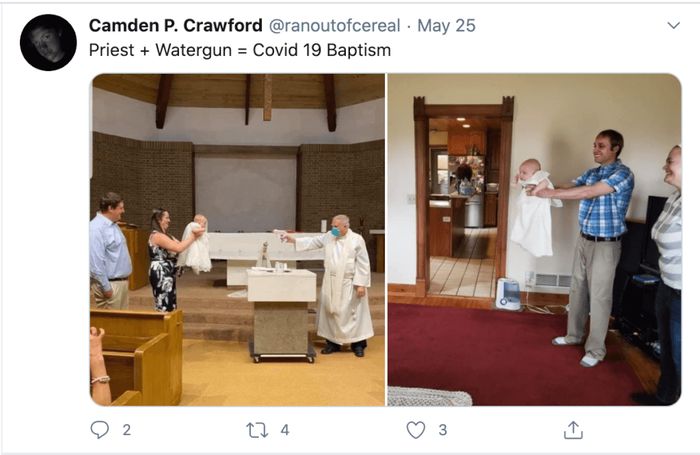Click the like count number 3
The image size is (700, 455).
pos(442,430)
